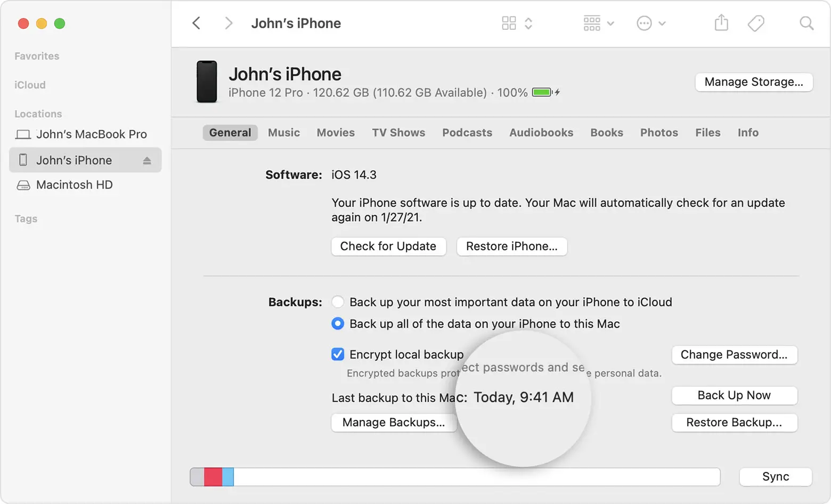Viewport: 831px width, 504px height.
Task: Select the grid view icon
Action: (x=508, y=23)
